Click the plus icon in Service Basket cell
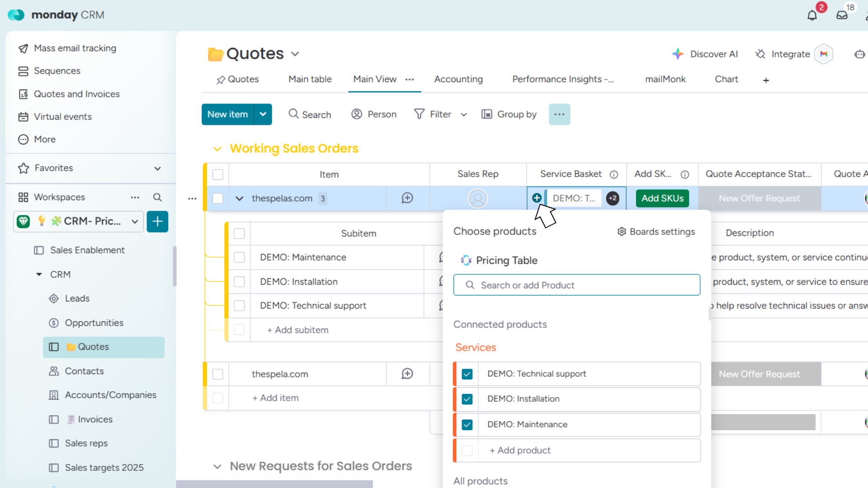 (x=537, y=198)
